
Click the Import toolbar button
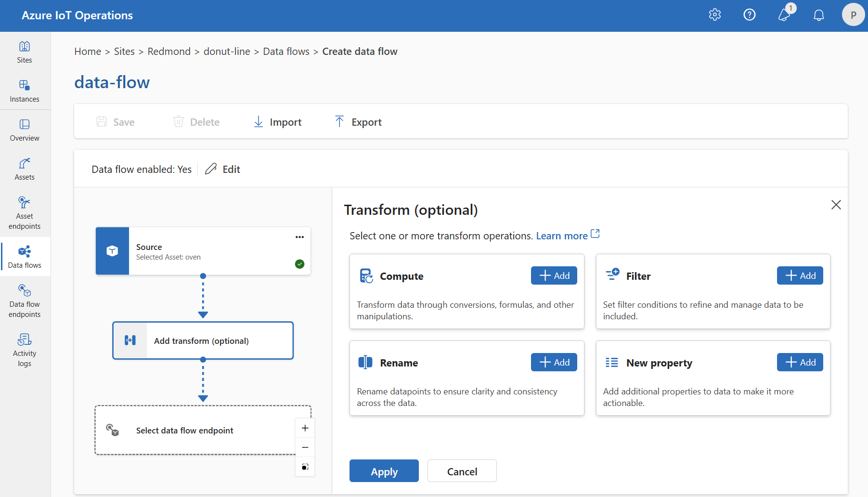(277, 122)
